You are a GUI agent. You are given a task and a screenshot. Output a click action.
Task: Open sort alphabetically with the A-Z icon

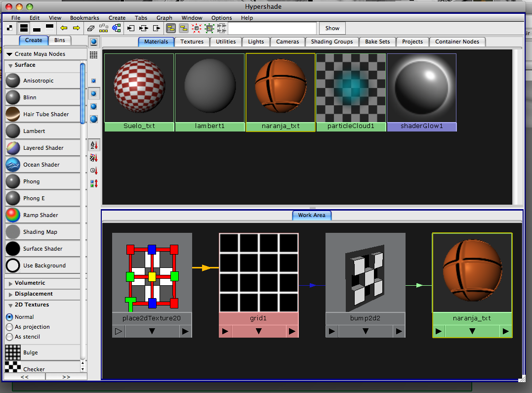[x=93, y=145]
